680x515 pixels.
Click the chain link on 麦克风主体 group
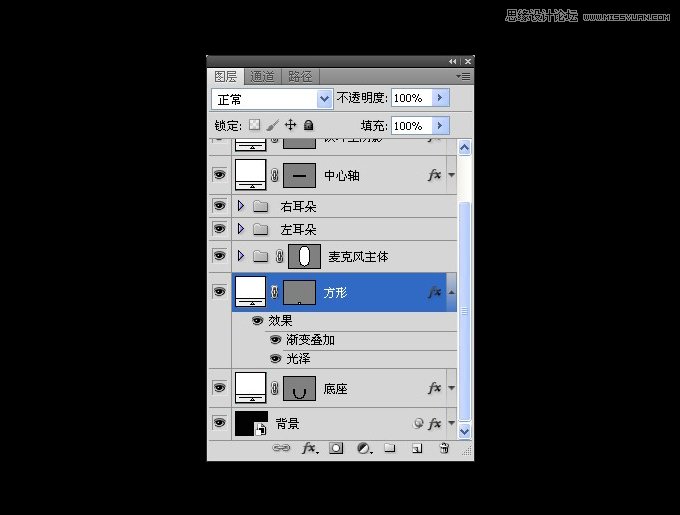tap(280, 256)
